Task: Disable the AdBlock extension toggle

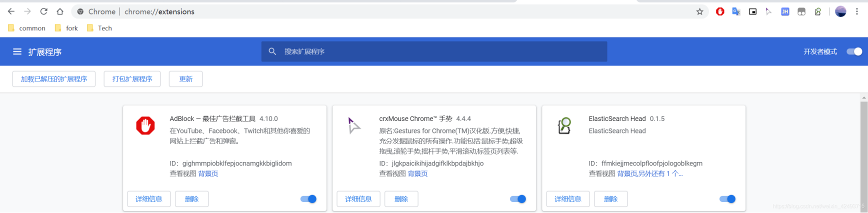Action: [308, 199]
